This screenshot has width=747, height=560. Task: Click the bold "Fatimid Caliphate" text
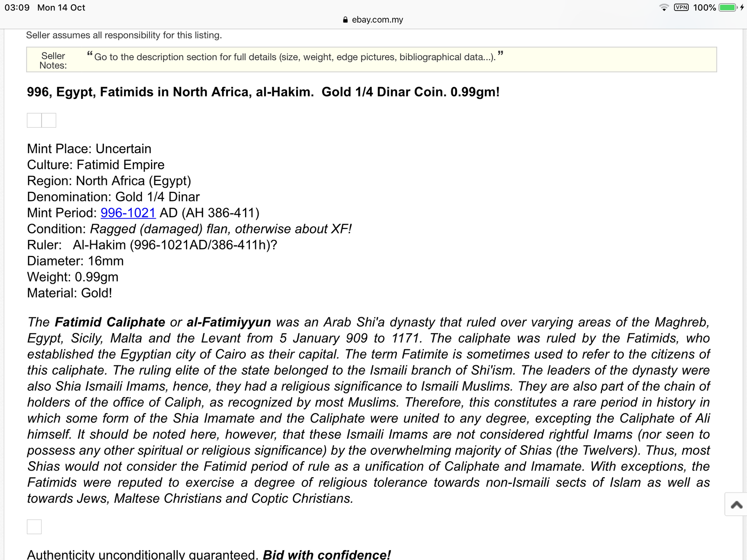110,322
